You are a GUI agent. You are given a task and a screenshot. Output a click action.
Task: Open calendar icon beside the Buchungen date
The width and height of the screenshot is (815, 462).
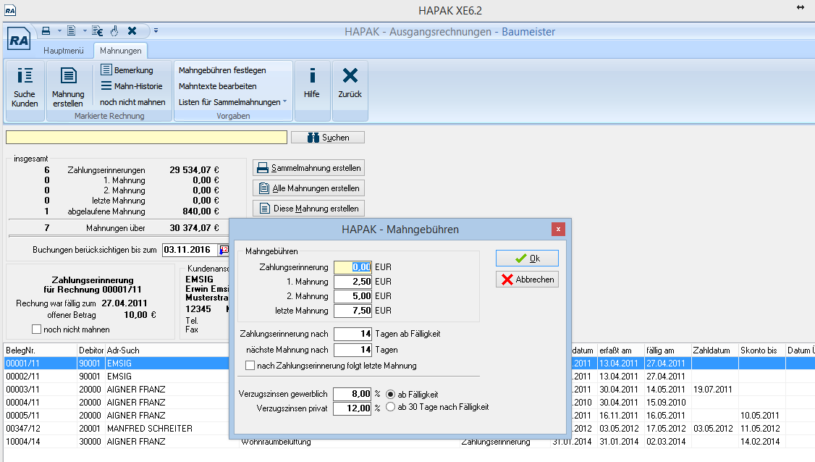click(x=224, y=250)
